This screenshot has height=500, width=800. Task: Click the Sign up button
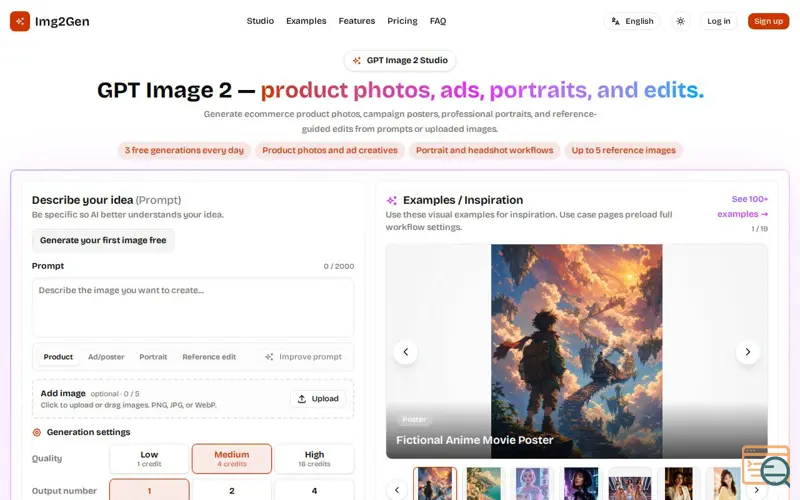[768, 21]
